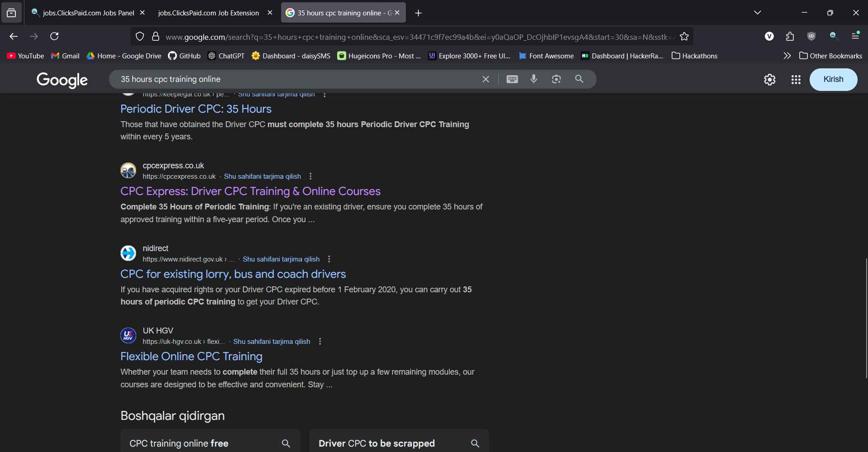Open Google quick settings gear

[x=770, y=80]
